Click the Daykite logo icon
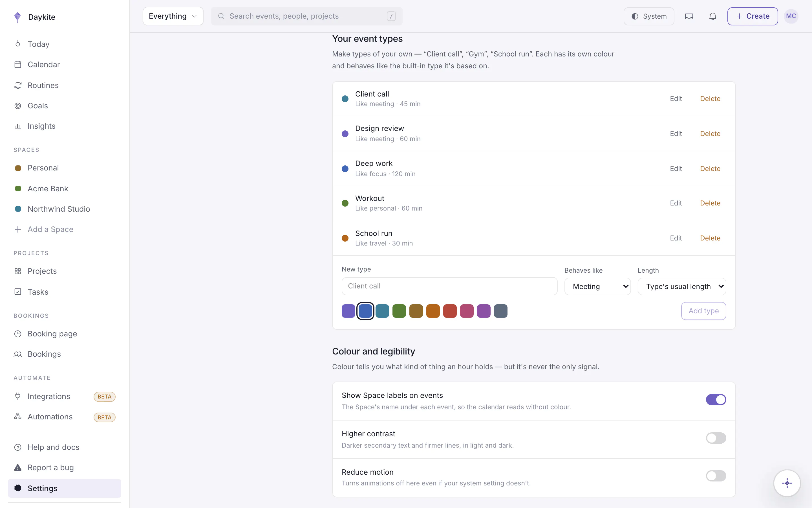This screenshot has height=508, width=812. pyautogui.click(x=17, y=17)
